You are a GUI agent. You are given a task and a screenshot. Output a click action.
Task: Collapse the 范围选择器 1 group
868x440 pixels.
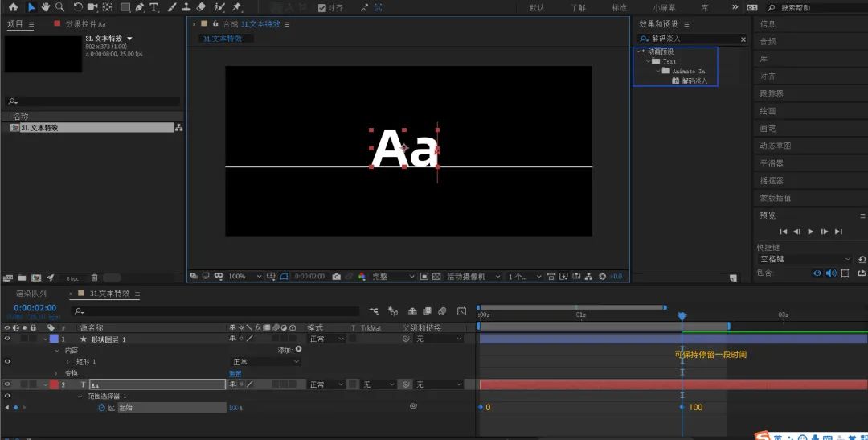point(80,396)
